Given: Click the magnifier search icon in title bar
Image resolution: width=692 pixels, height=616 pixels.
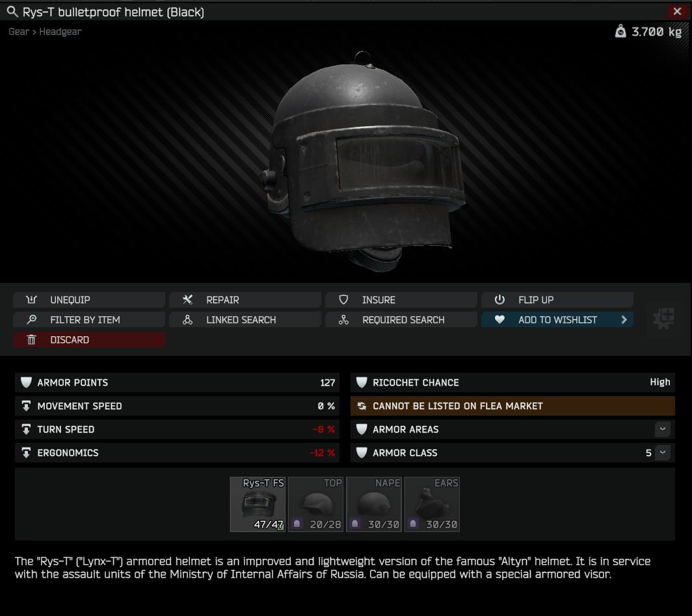Looking at the screenshot, I should (12, 12).
